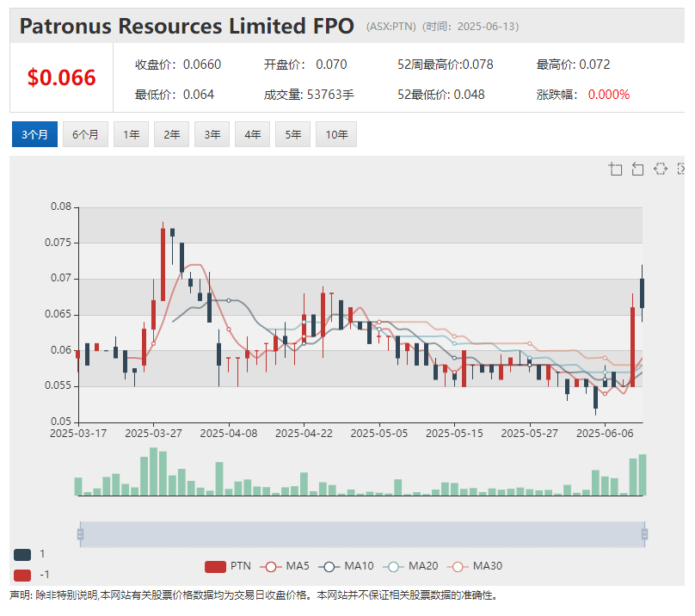Click the data zoom range bar body
695x616 pixels.
(362, 534)
